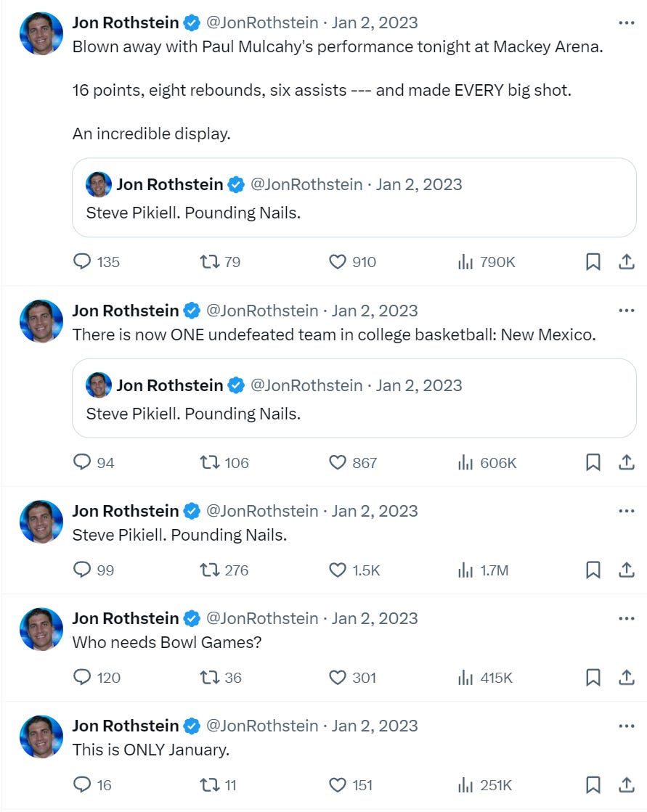Like the "Steve Pikiell. Pounding Nails." tweet
The height and width of the screenshot is (812, 647).
pyautogui.click(x=338, y=570)
